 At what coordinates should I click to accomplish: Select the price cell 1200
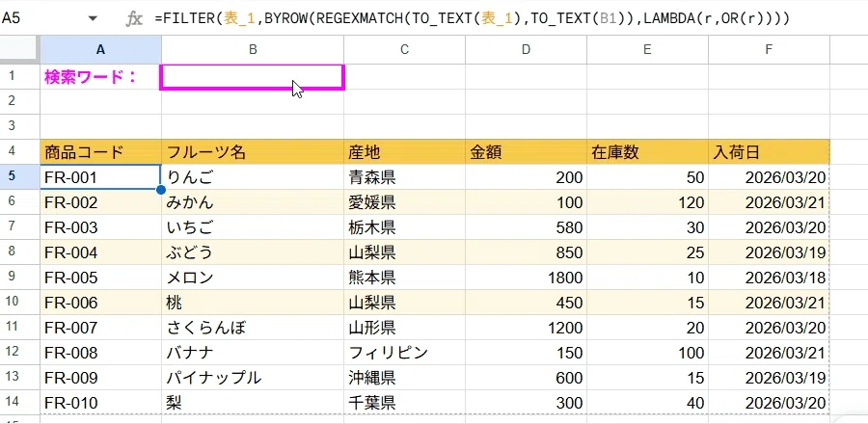pos(526,328)
